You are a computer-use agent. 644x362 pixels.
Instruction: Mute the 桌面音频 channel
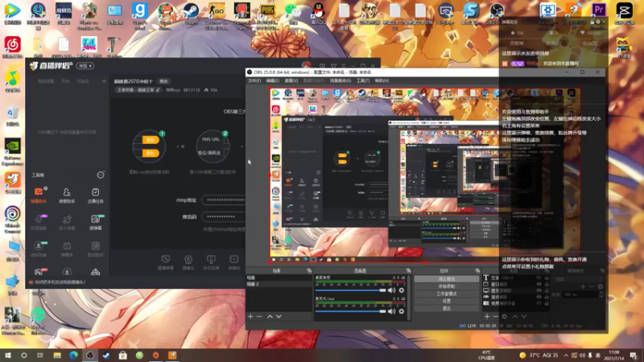coord(392,290)
